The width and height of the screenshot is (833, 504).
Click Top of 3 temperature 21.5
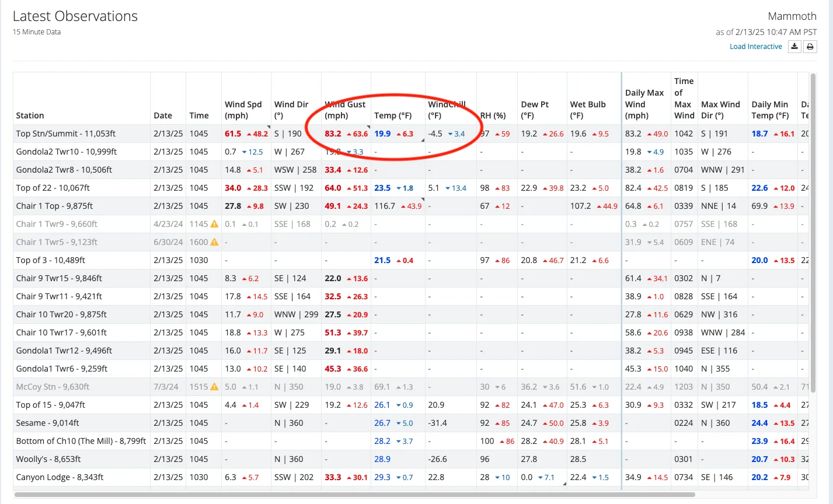(382, 260)
